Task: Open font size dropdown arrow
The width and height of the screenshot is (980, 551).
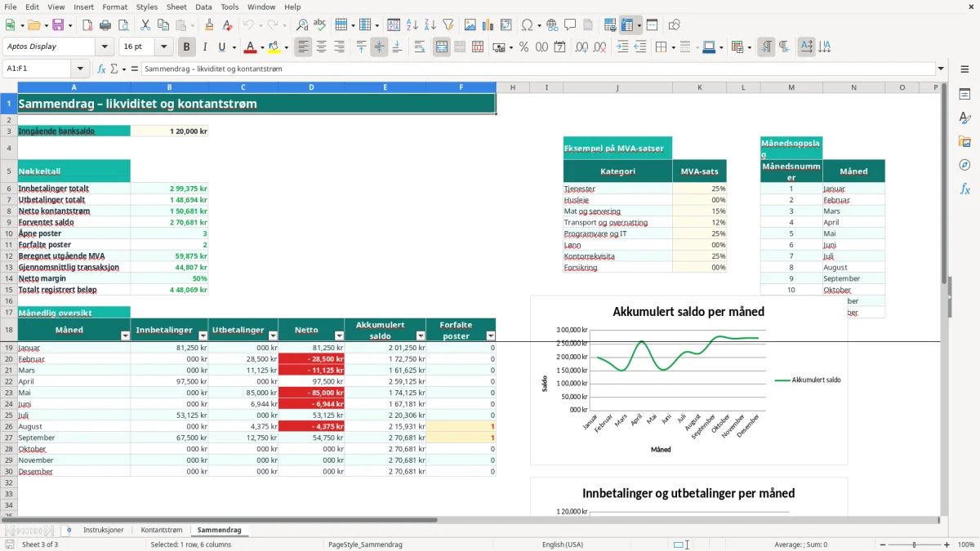Action: point(163,47)
